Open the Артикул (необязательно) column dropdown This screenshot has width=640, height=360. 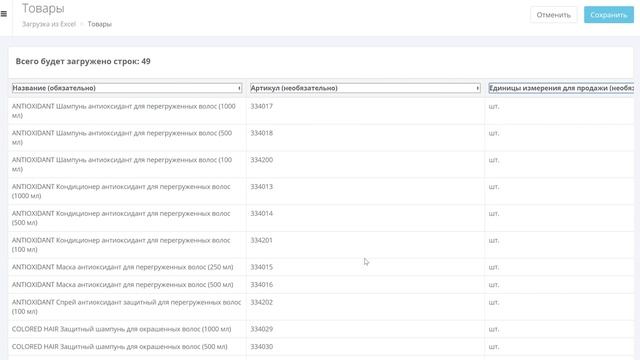pos(365,88)
